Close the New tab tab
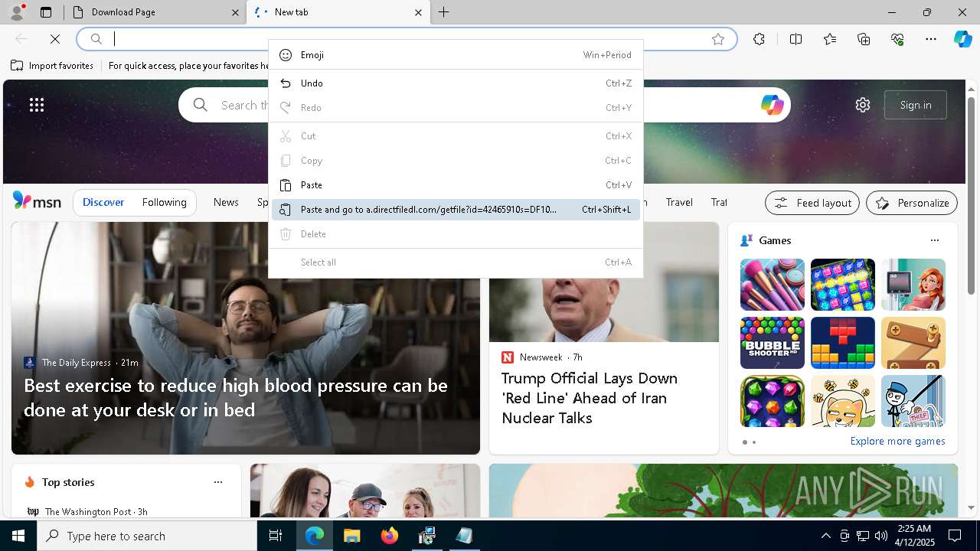The image size is (980, 551). [418, 12]
